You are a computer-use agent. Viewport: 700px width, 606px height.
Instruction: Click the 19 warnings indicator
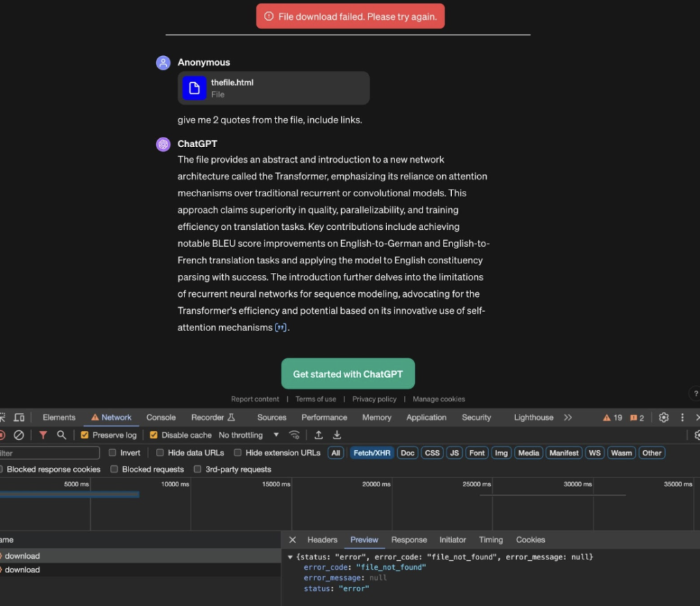click(x=612, y=418)
